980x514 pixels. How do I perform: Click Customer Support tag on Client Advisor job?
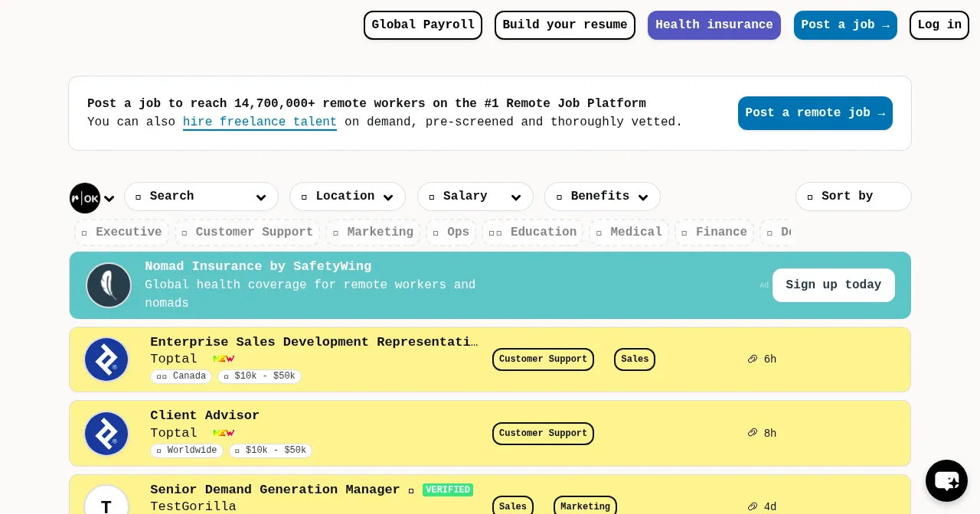tap(543, 434)
